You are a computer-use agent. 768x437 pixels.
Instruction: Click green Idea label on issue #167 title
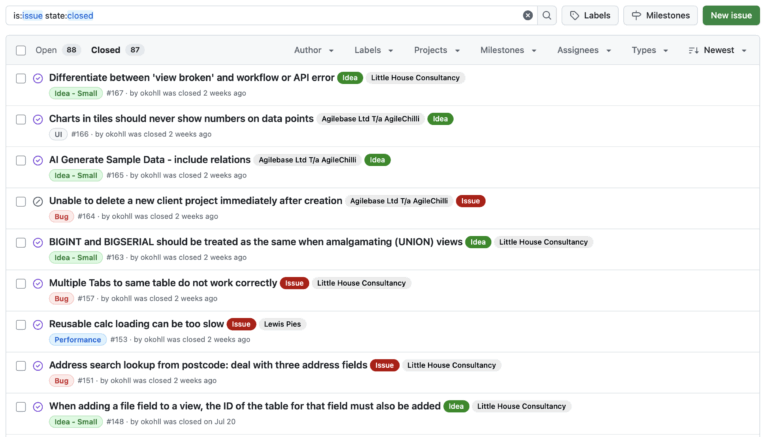click(x=350, y=77)
